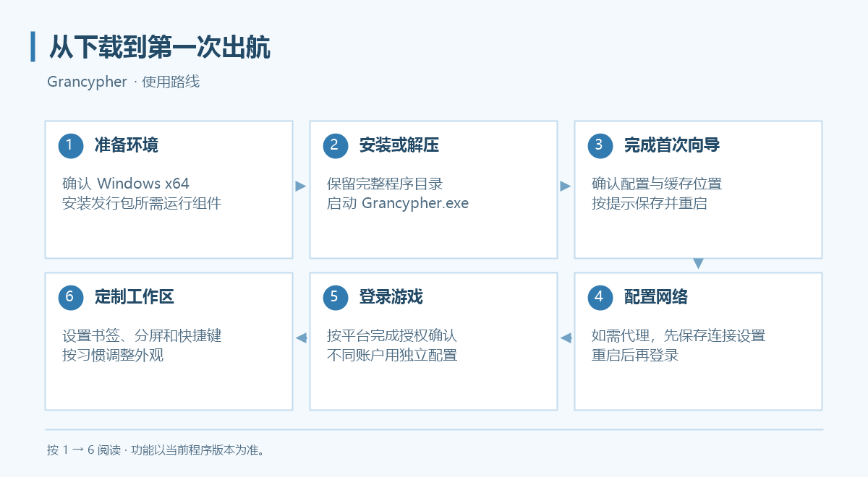Select the text 按习惯调整外观
The image size is (868, 477).
(113, 355)
